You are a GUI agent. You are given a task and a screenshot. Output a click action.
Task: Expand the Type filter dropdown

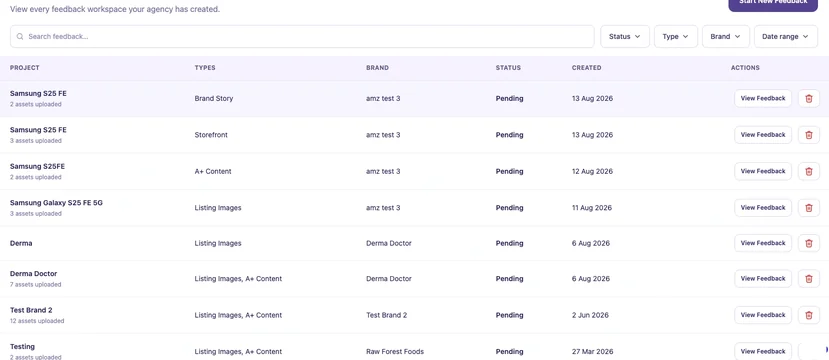[676, 36]
